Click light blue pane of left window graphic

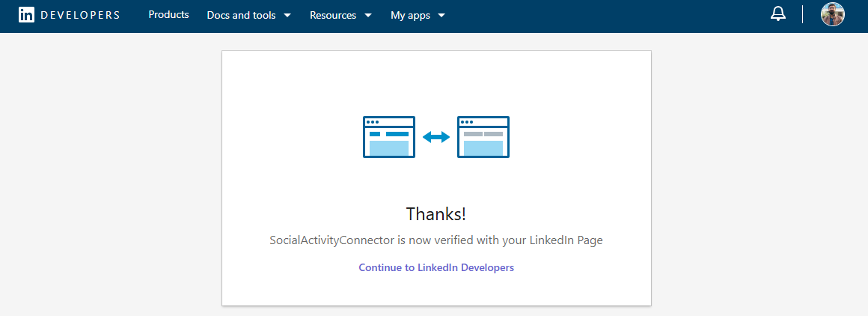389,148
